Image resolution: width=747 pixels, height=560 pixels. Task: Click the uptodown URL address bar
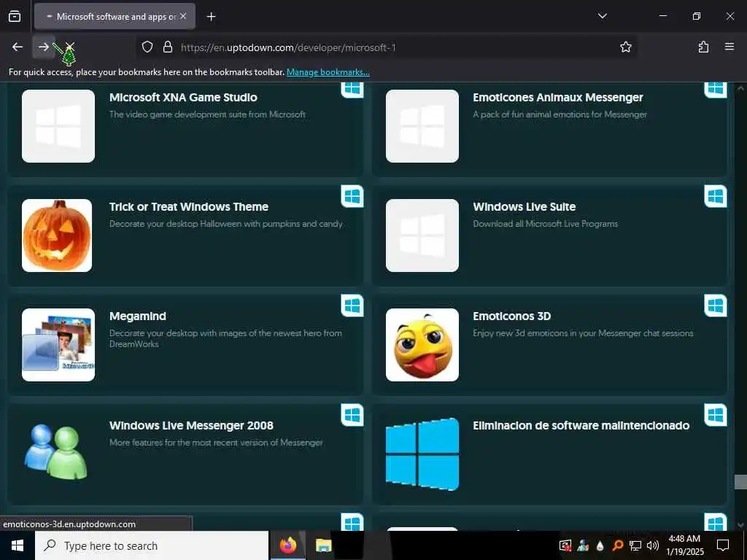point(386,47)
